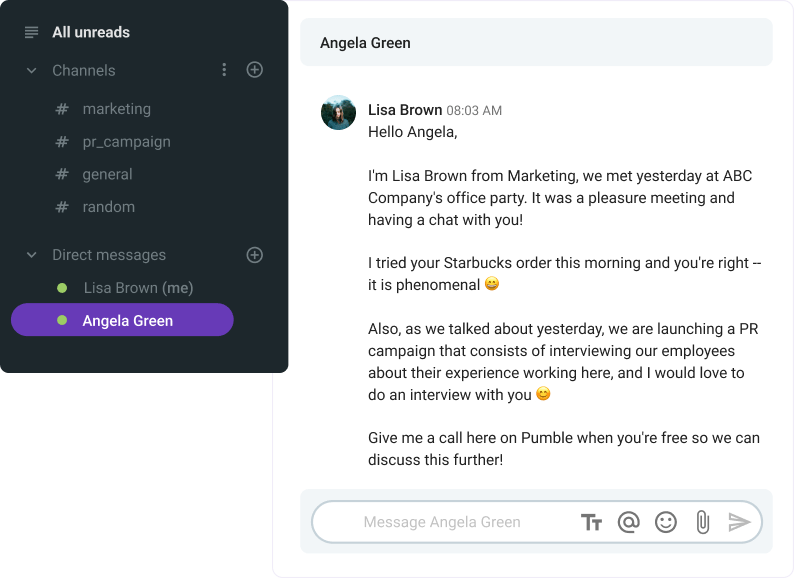This screenshot has width=794, height=578.
Task: Open the emoji picker
Action: [x=666, y=522]
